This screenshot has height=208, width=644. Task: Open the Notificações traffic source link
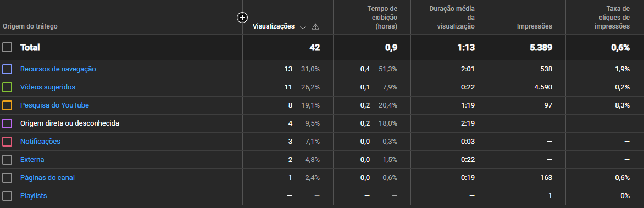point(40,141)
